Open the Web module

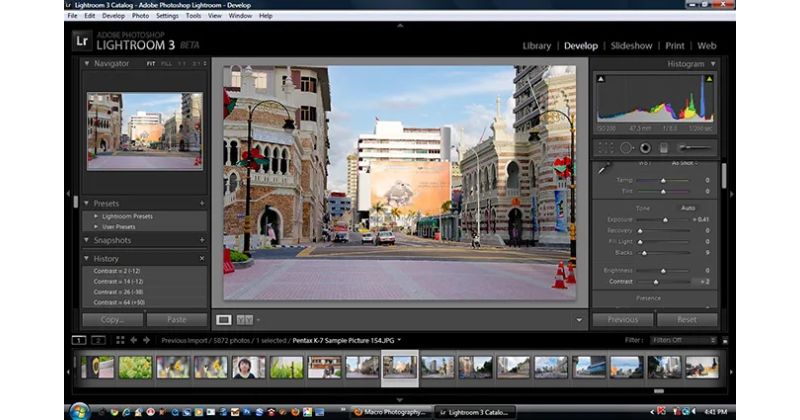click(707, 45)
